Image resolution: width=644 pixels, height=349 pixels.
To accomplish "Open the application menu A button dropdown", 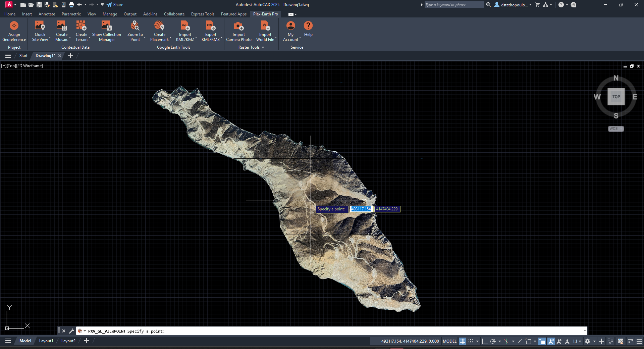I will tap(11, 5).
